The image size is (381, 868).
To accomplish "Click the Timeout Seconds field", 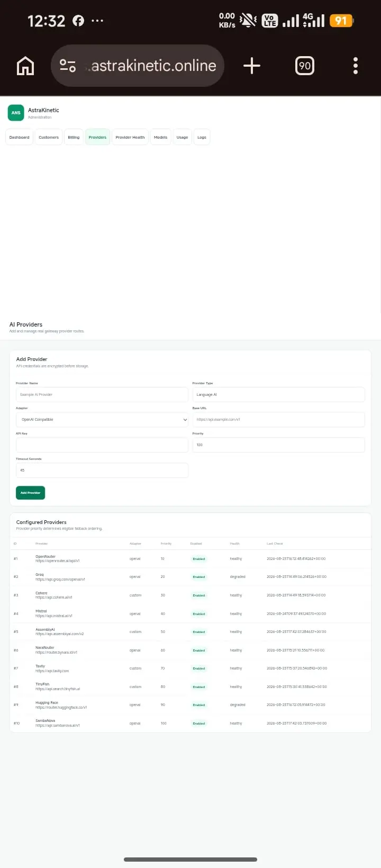I will point(102,471).
